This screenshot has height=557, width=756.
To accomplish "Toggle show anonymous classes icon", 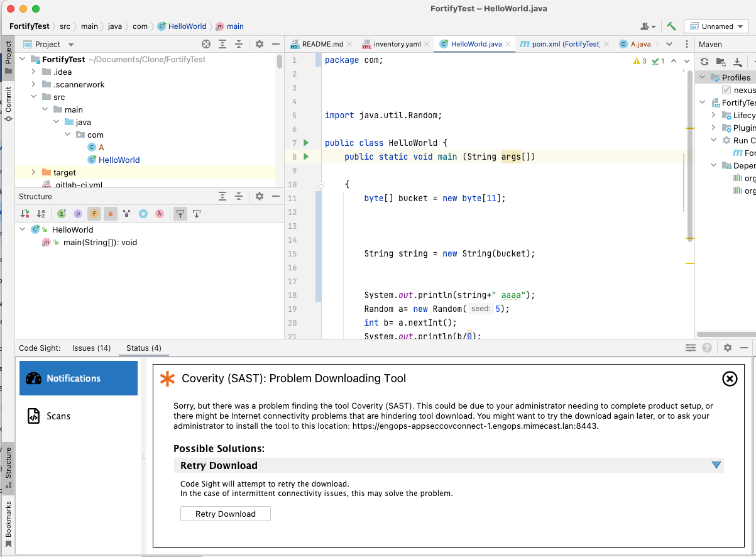I will (143, 214).
